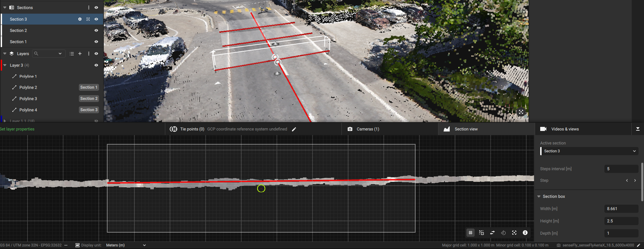The width and height of the screenshot is (644, 249).
Task: Click Section 3 tag beside Polyline 4
Action: [89, 110]
